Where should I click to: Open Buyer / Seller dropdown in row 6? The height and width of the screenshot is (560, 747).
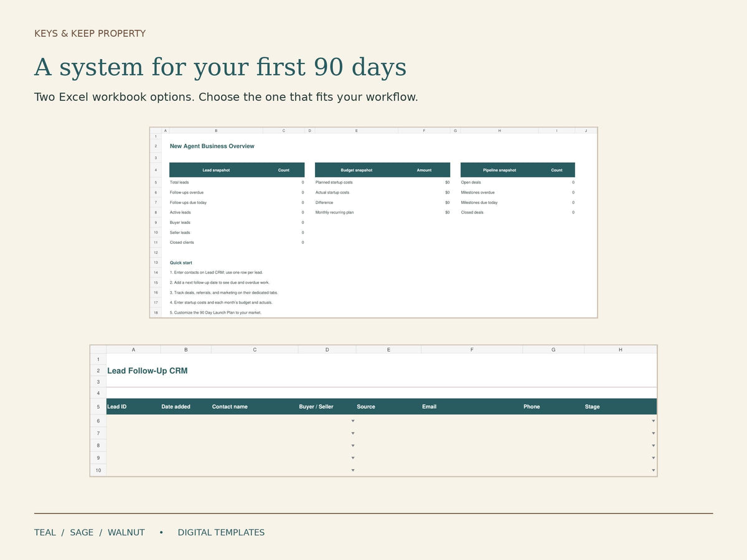(x=353, y=421)
